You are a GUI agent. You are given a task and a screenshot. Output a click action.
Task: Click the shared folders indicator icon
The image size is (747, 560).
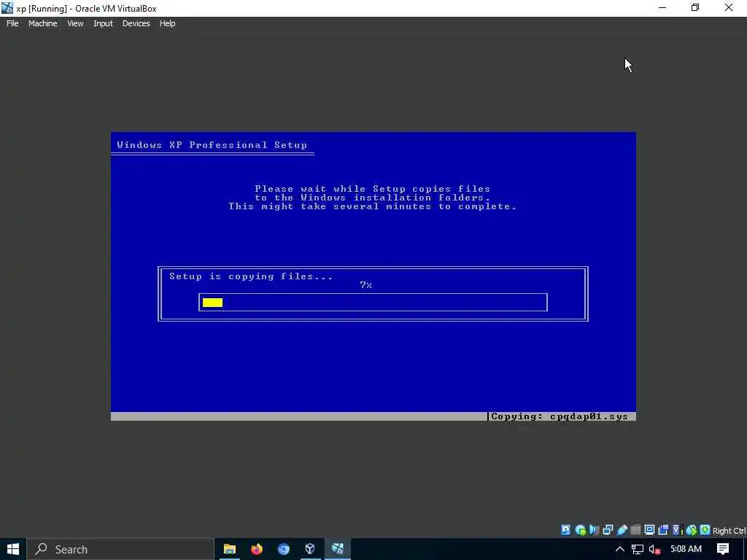click(635, 530)
